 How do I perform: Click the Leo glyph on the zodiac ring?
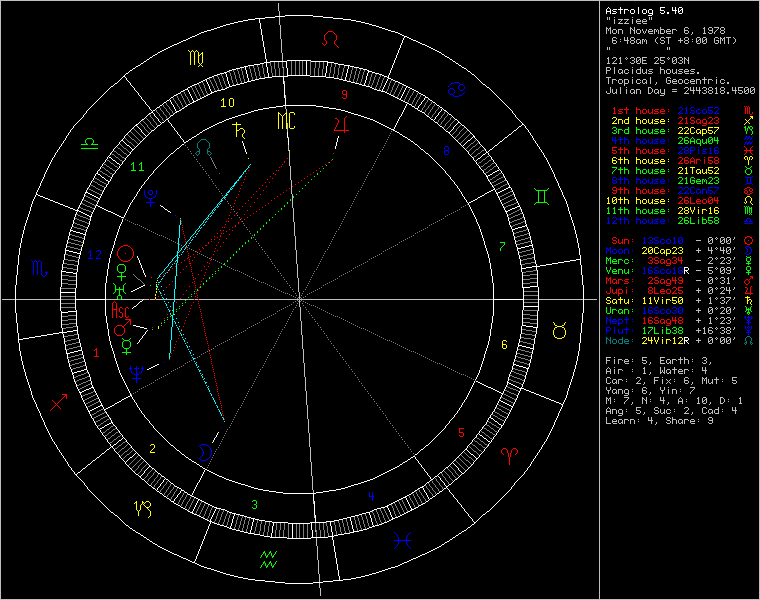tap(330, 38)
